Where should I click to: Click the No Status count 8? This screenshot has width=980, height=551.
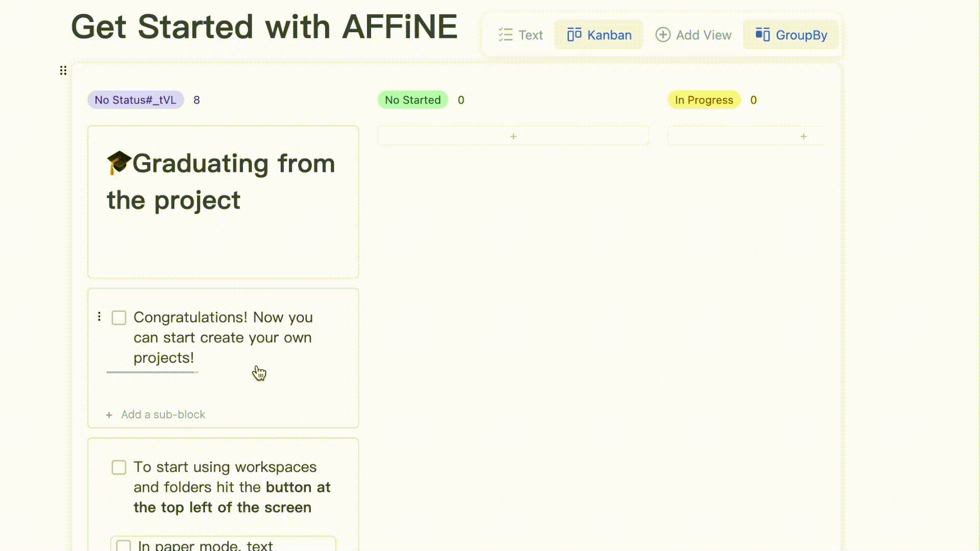point(197,100)
